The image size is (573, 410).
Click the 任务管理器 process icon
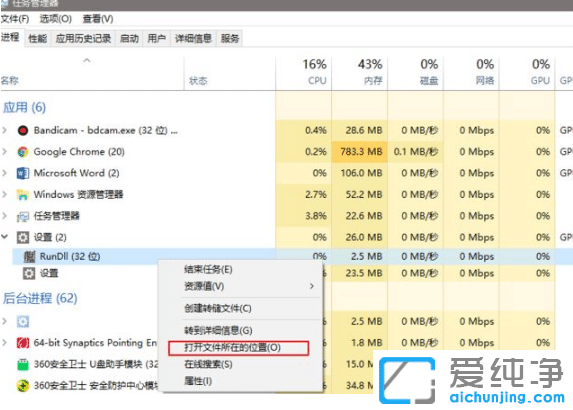(23, 216)
